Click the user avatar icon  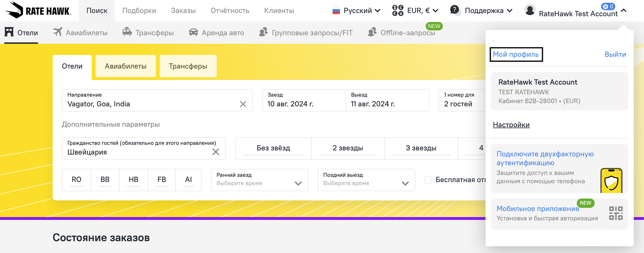click(530, 10)
